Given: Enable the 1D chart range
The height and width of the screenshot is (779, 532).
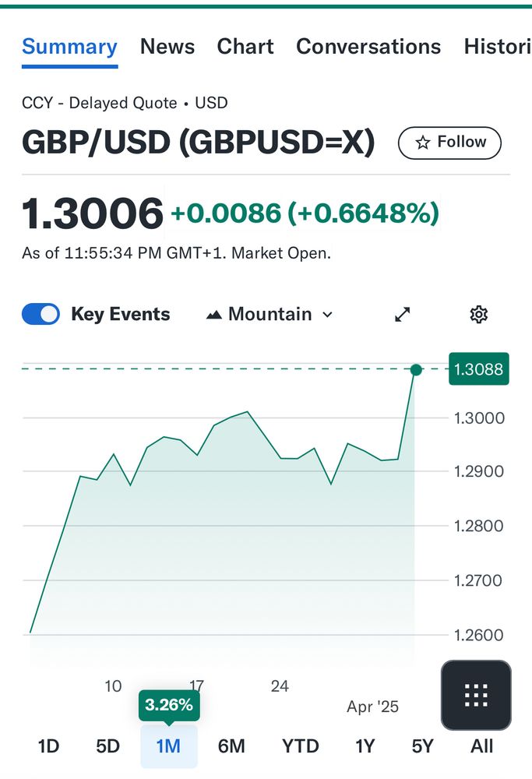Looking at the screenshot, I should pyautogui.click(x=48, y=746).
